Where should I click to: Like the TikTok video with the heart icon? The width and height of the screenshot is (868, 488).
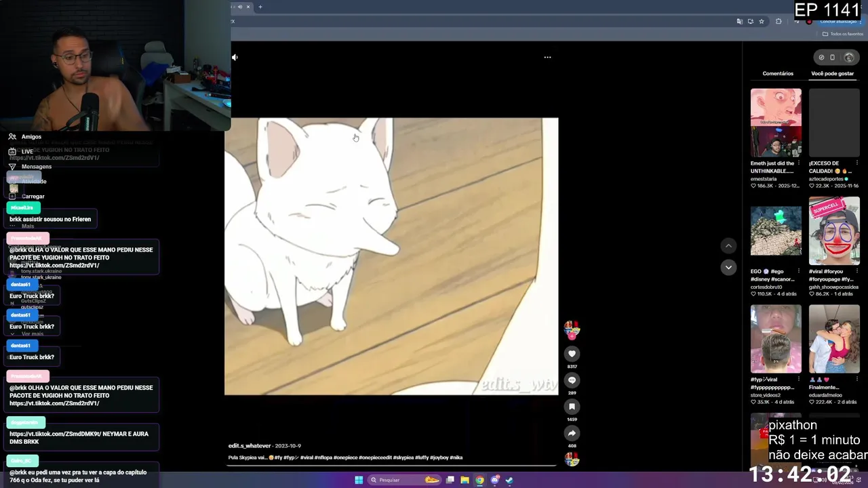[572, 354]
